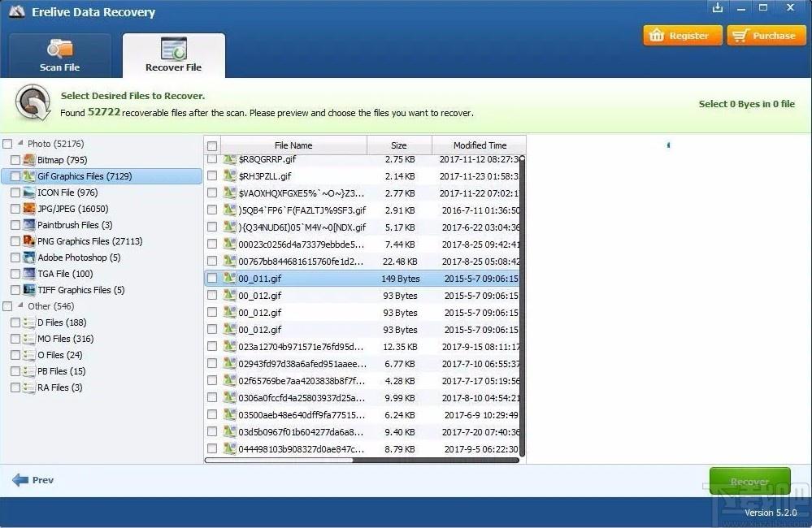Collapse the Other (546) category
This screenshot has width=812, height=528.
[20, 305]
